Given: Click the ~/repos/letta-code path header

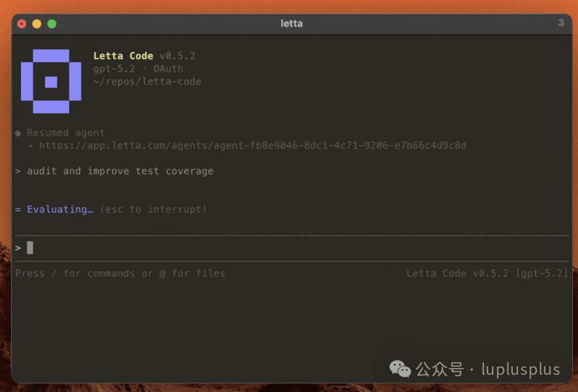Looking at the screenshot, I should [x=147, y=81].
